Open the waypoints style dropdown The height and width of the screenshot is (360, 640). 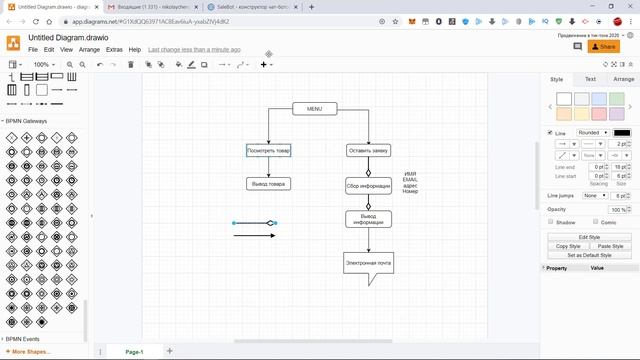[243, 64]
